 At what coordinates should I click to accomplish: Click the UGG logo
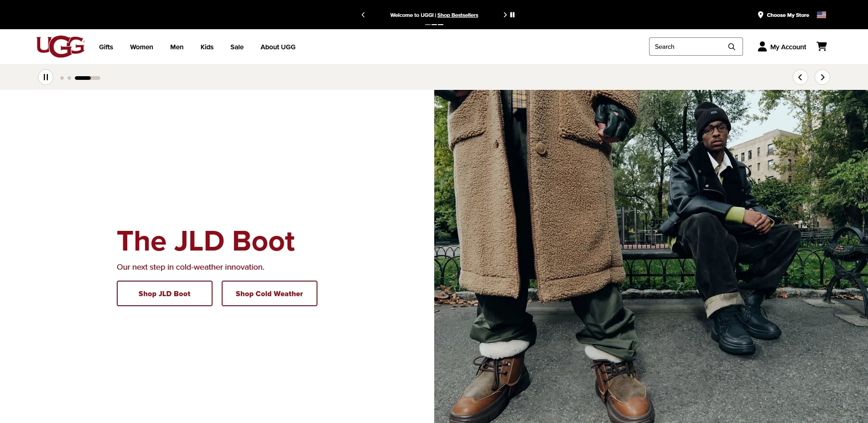click(60, 47)
